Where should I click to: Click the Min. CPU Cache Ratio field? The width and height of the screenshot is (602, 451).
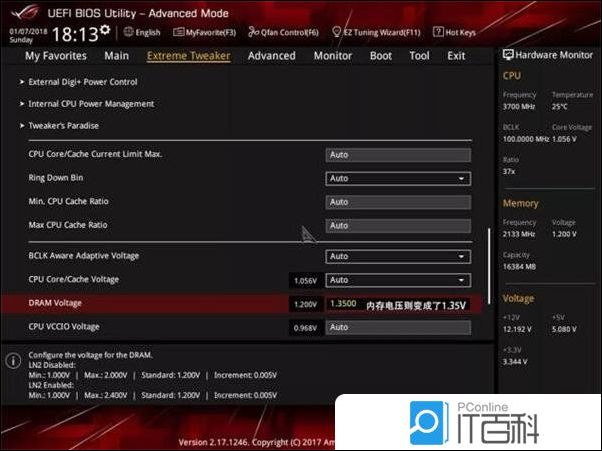(x=398, y=202)
